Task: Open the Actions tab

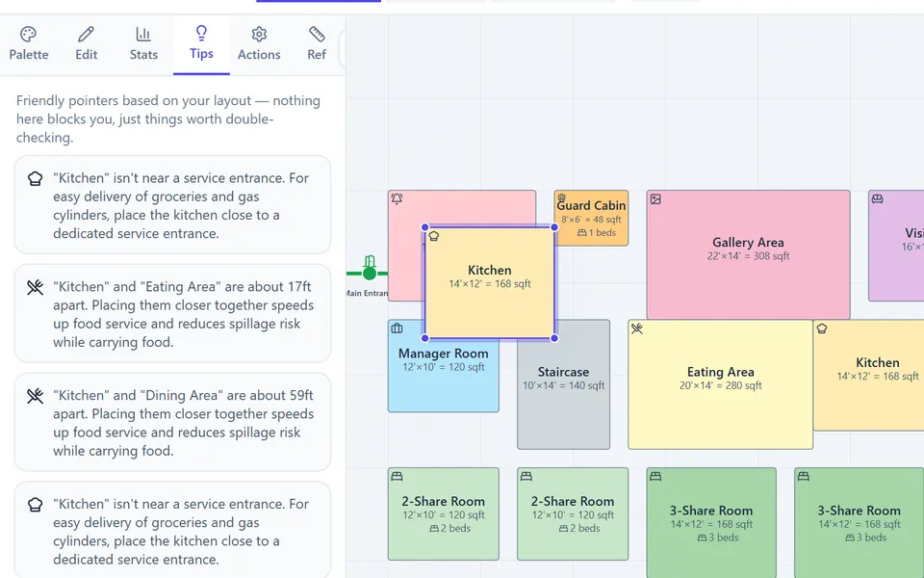Action: coord(259,44)
